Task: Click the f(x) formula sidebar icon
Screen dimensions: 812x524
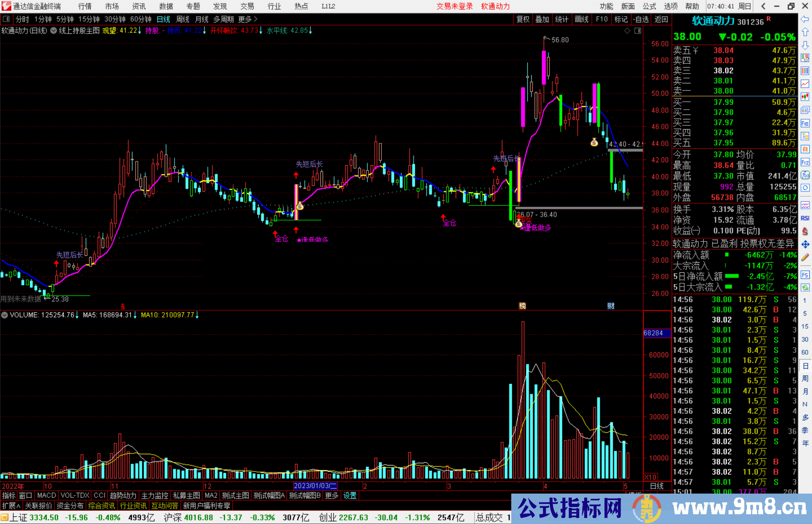Action: 805,175
